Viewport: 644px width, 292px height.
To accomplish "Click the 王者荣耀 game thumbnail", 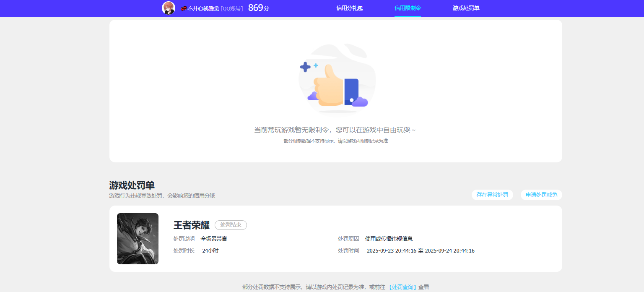I will pyautogui.click(x=138, y=239).
